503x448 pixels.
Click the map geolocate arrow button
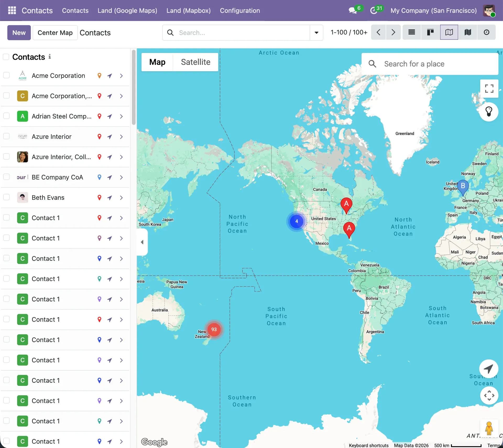point(489,369)
